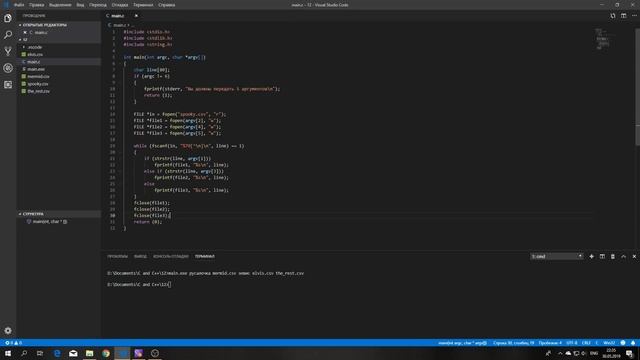Close main.c in the Open Editors list
Image resolution: width=640 pixels, height=360 pixels.
[x=25, y=32]
